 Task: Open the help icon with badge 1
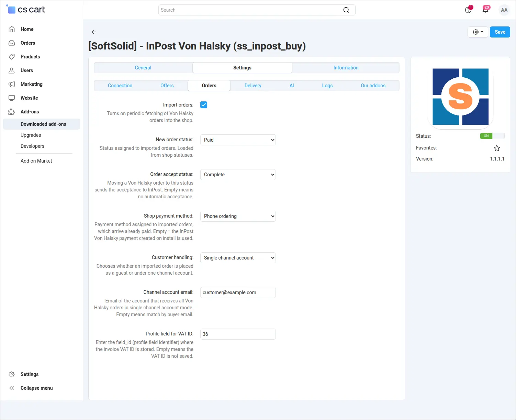(468, 10)
